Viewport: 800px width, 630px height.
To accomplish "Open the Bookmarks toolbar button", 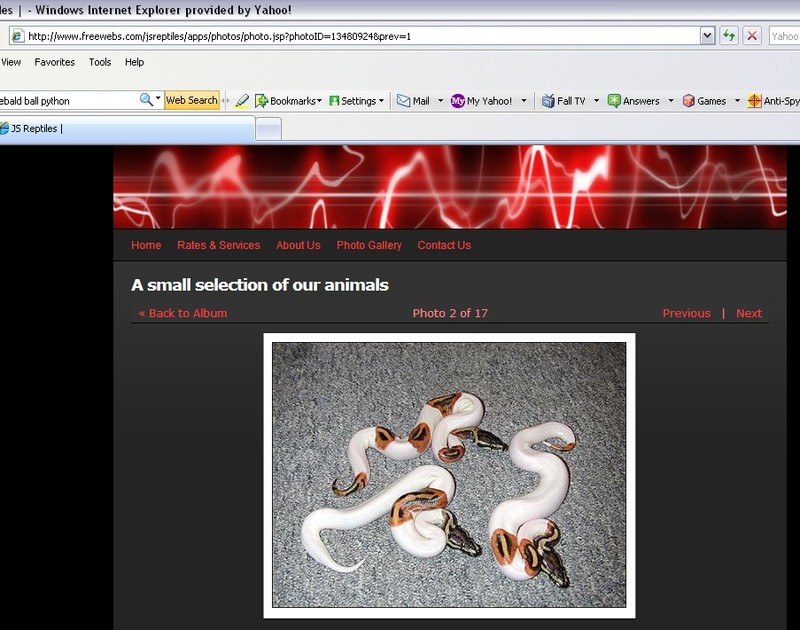I will tap(288, 101).
